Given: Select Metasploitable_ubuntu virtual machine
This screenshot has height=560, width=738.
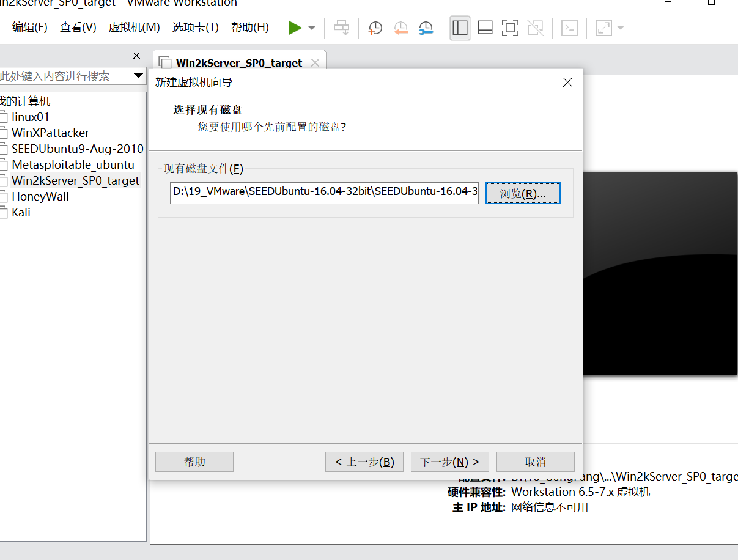Looking at the screenshot, I should click(x=73, y=164).
